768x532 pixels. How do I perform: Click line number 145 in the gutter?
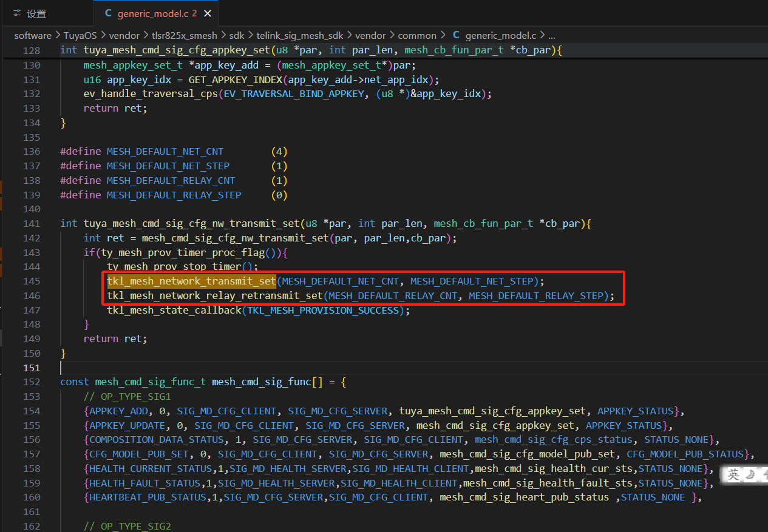(x=32, y=281)
